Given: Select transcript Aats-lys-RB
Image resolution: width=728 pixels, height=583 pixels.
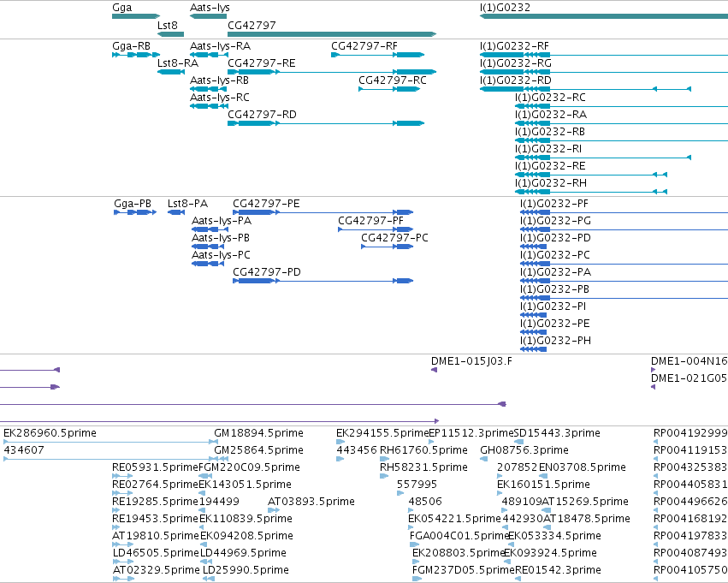Looking at the screenshot, I should click(x=219, y=80).
